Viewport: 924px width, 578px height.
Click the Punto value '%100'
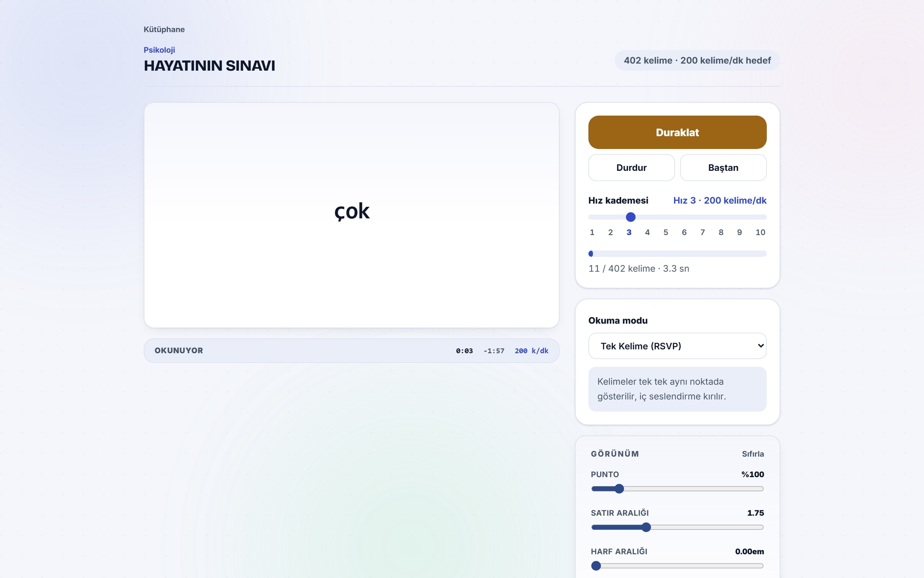753,474
